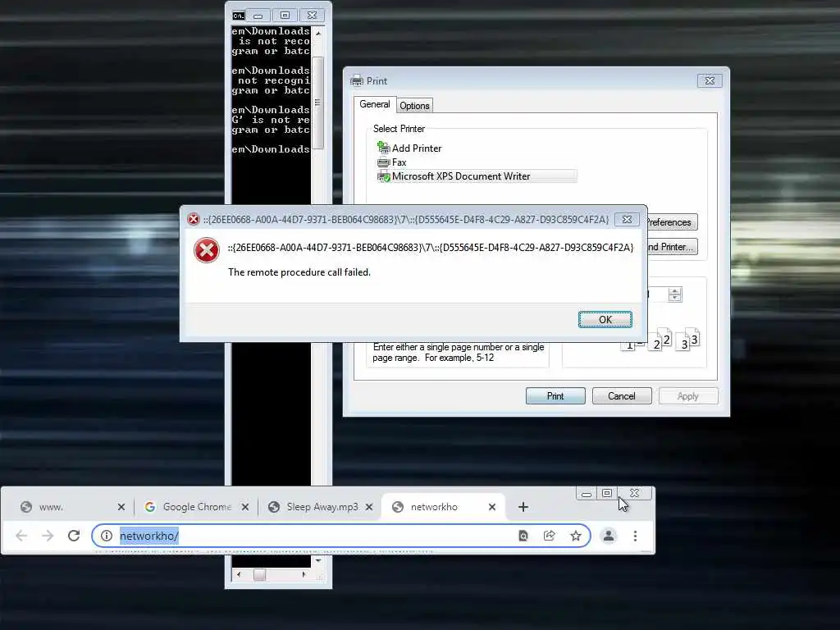This screenshot has height=630, width=840.
Task: Minimize the command prompt window
Action: point(258,16)
